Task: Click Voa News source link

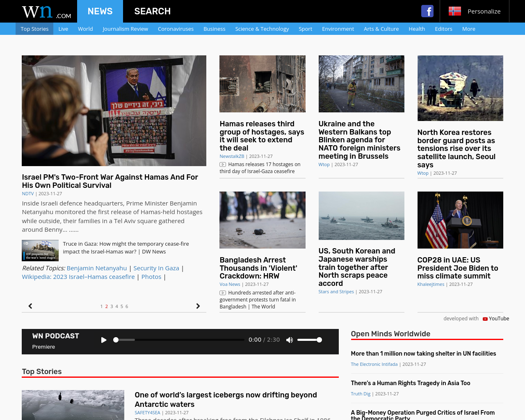Action: (230, 284)
